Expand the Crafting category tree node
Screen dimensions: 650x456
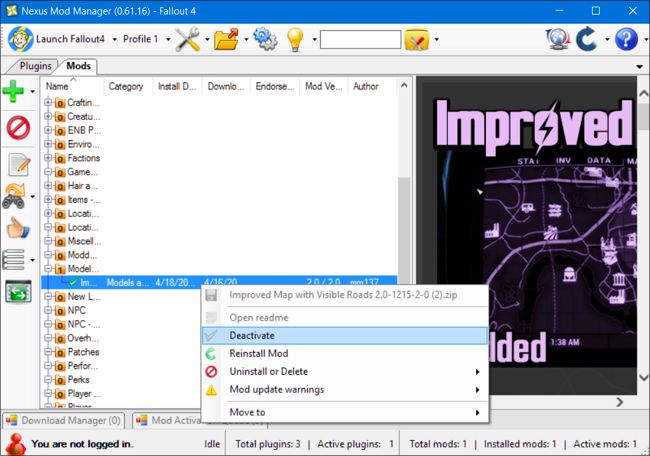tap(49, 103)
